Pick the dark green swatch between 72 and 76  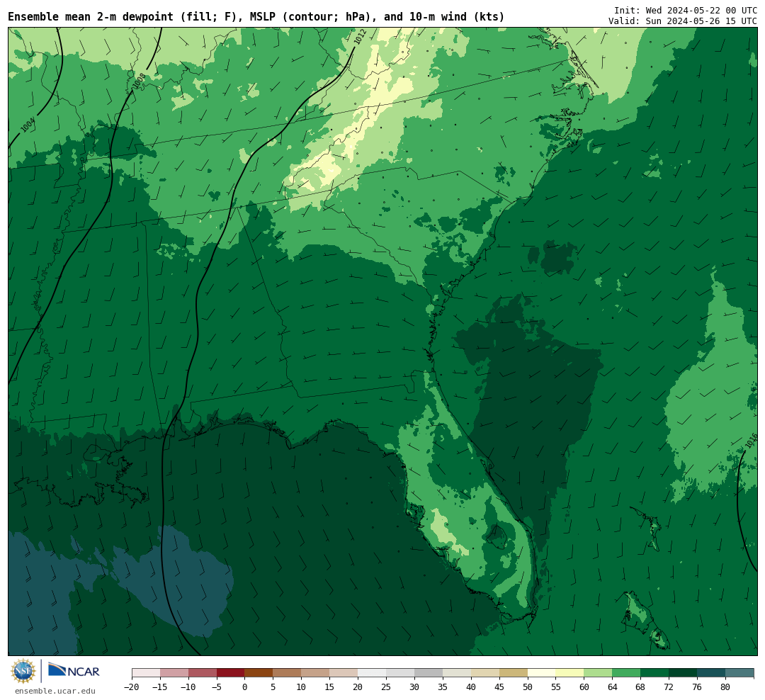click(684, 673)
